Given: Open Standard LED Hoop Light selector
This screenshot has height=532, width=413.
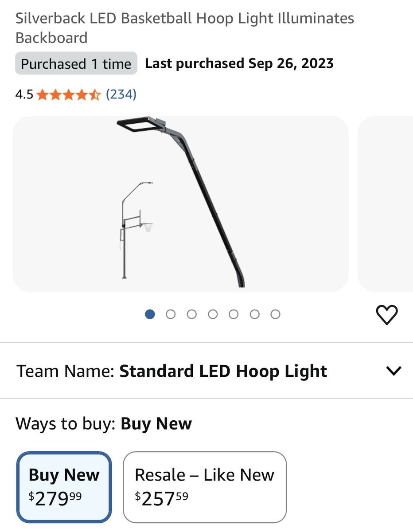Looking at the screenshot, I should point(206,371).
